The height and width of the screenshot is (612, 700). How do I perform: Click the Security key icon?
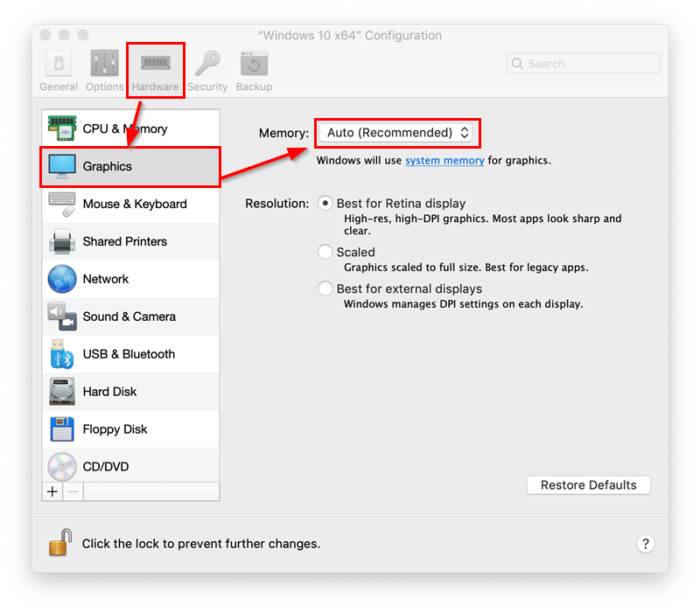point(206,64)
